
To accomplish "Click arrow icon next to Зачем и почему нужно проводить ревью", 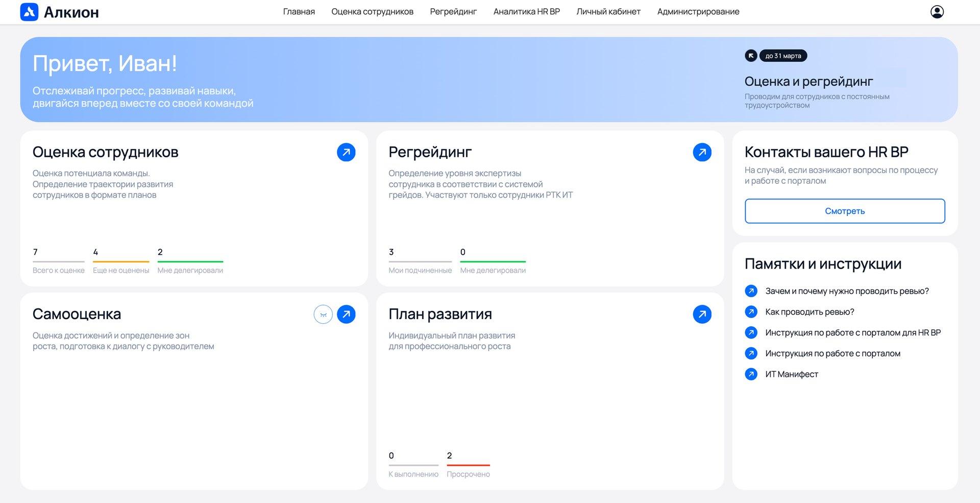I will click(x=751, y=291).
